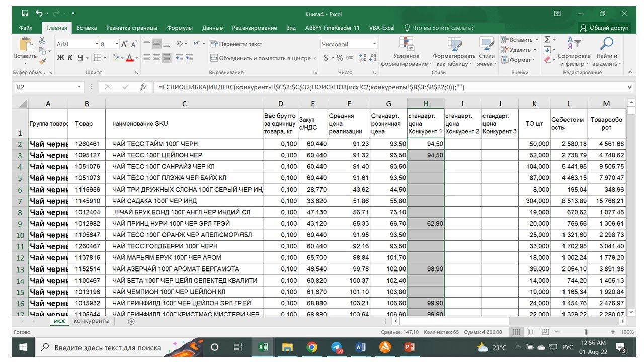Toggle bold formatting

[x=60, y=58]
